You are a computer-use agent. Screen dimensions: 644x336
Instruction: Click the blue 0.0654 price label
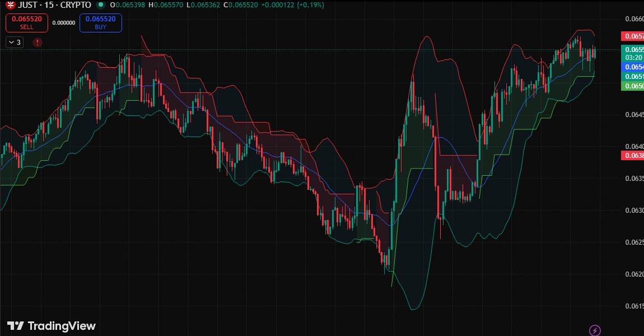[632, 67]
